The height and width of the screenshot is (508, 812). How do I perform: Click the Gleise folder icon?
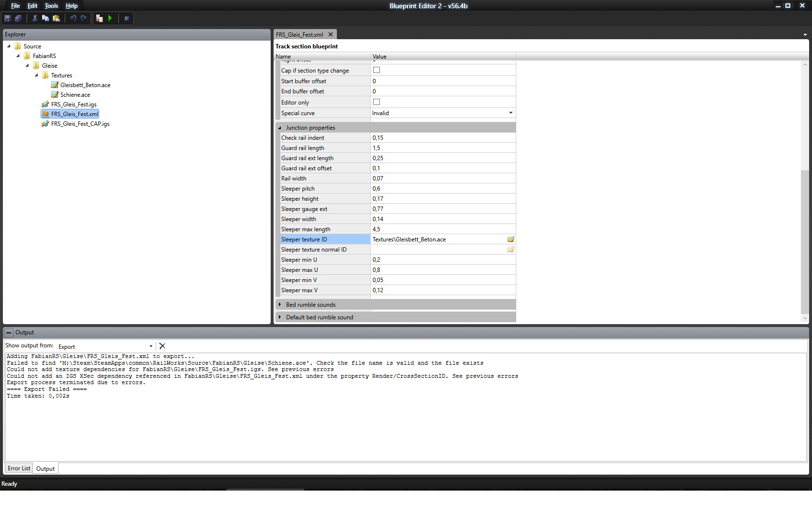click(x=36, y=66)
